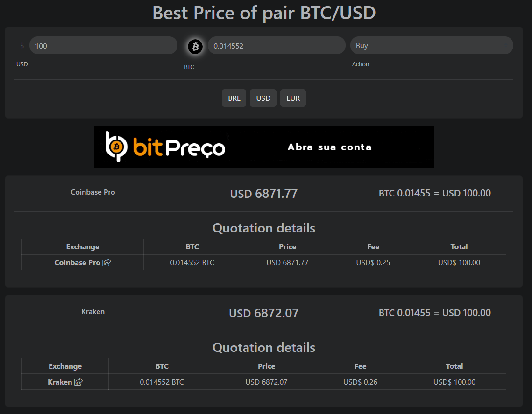532x414 pixels.
Task: Select the USD currency button
Action: click(263, 98)
